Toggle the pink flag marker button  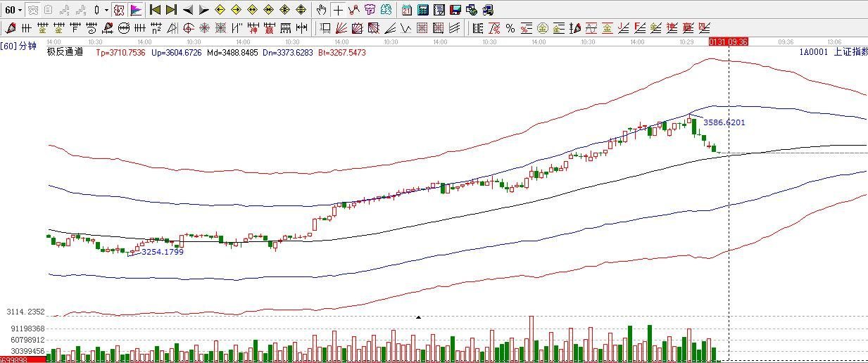tap(136, 10)
